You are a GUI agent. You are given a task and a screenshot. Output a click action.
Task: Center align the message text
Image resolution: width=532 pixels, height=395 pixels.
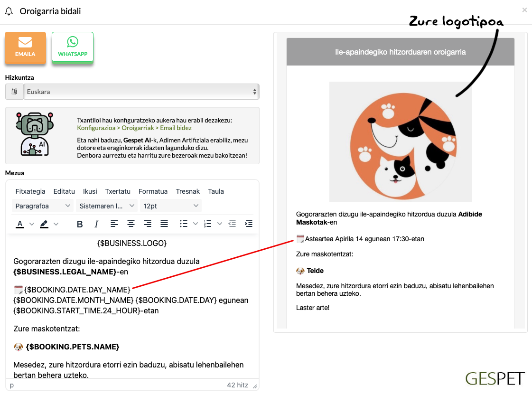(131, 224)
